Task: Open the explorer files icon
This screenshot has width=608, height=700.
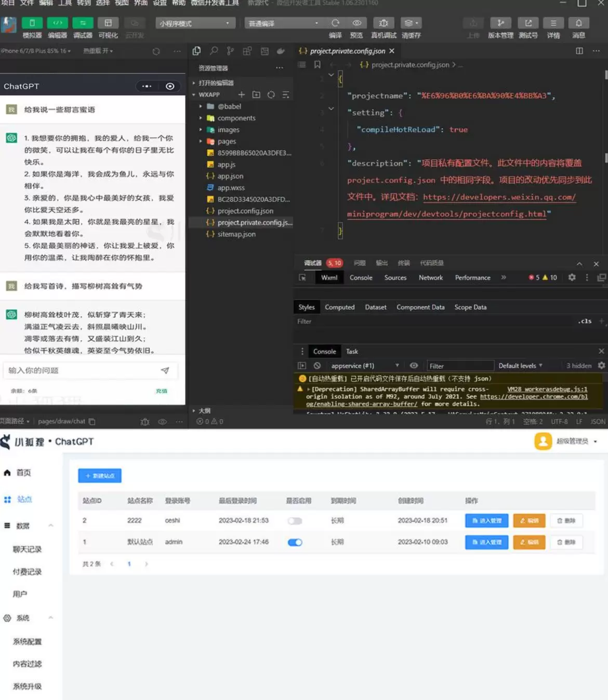Action: click(x=196, y=51)
